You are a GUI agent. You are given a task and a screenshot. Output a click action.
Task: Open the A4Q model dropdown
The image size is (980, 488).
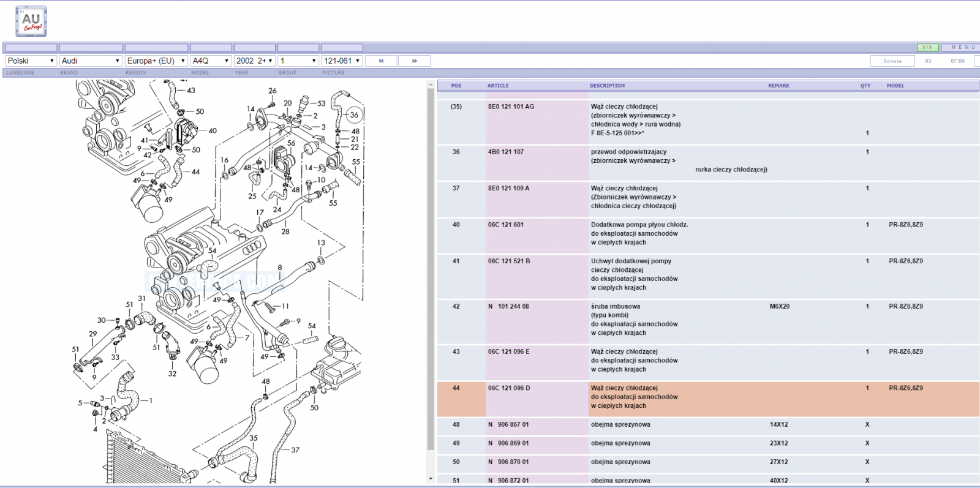[211, 61]
